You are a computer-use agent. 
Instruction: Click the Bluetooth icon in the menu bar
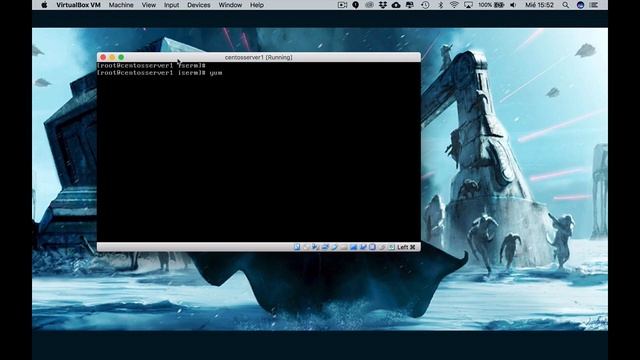coord(440,5)
